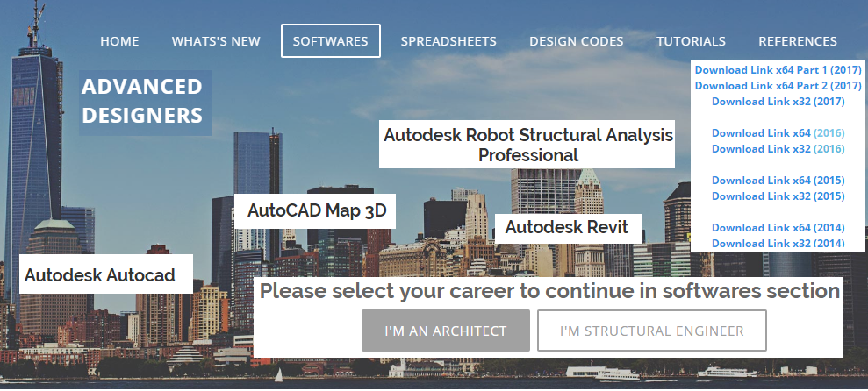Navigate to DESIGN CODES
The image size is (868, 391).
coord(577,41)
